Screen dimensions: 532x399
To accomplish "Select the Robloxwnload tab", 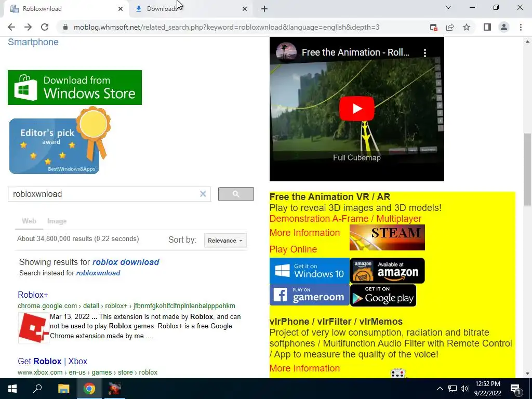I will pos(67,9).
